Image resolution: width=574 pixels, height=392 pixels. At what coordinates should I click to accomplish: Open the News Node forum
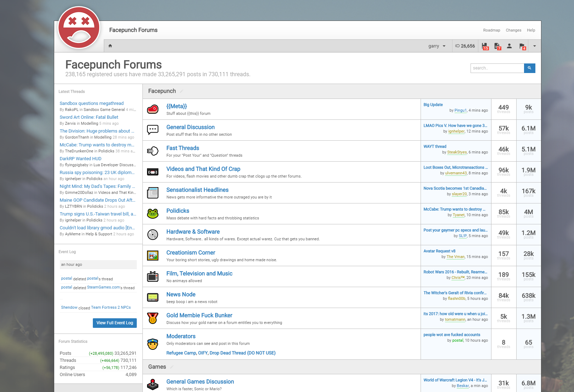181,295
